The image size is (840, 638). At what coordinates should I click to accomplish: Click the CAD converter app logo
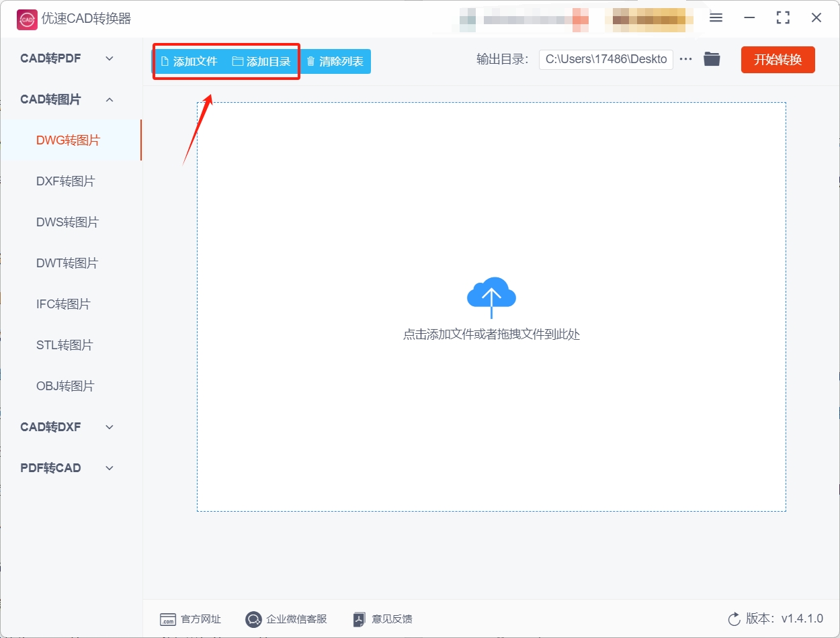(x=27, y=19)
